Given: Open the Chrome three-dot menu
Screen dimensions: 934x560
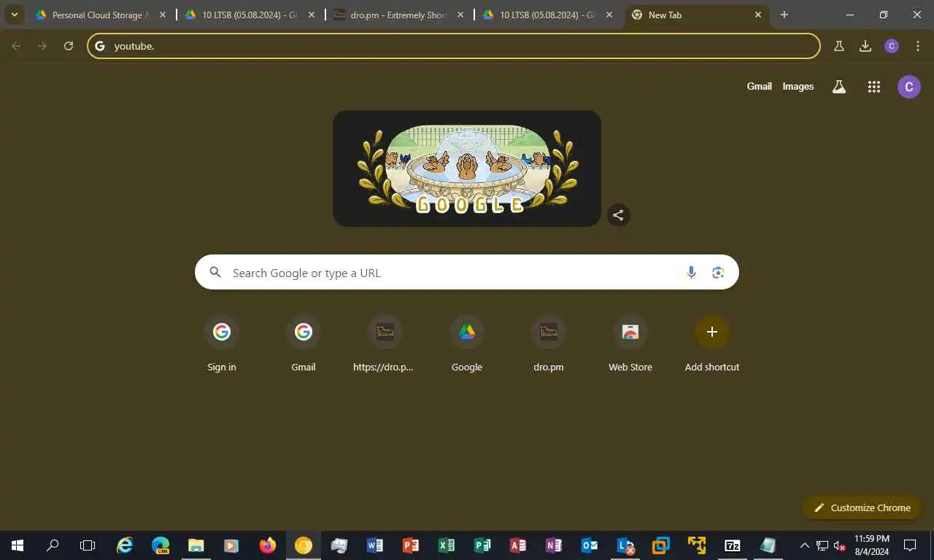Looking at the screenshot, I should 917,46.
